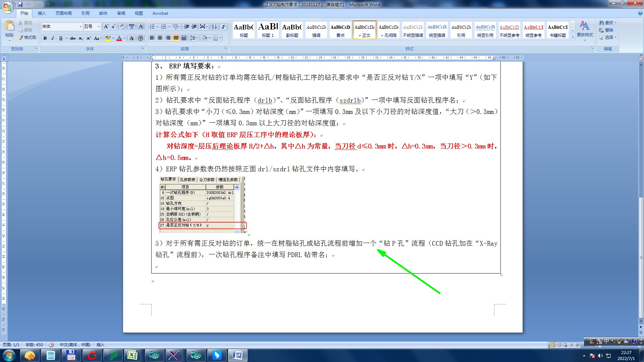Click the Paste (粘贴) clipboard icon
This screenshot has width=644, height=362.
tap(9, 26)
